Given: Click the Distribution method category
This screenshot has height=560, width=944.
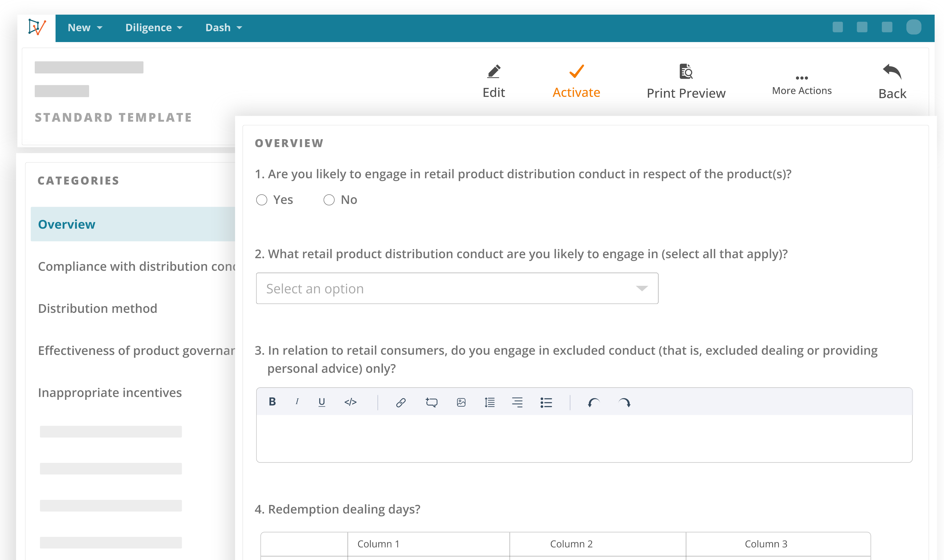Looking at the screenshot, I should click(97, 308).
